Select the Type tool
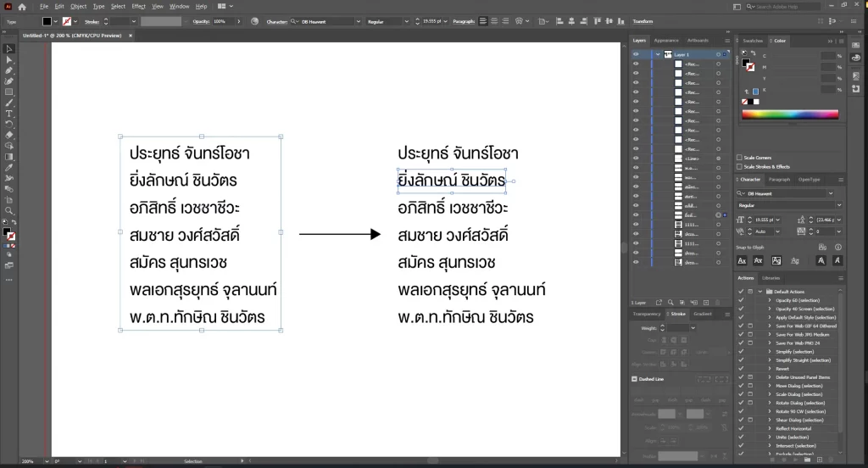The height and width of the screenshot is (468, 868). tap(8, 114)
